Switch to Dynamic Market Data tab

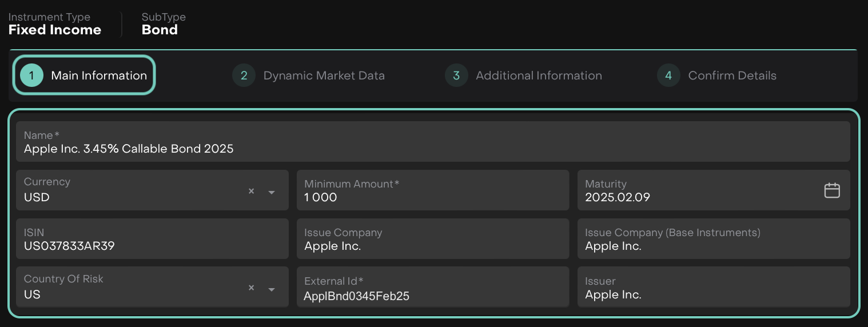click(324, 75)
